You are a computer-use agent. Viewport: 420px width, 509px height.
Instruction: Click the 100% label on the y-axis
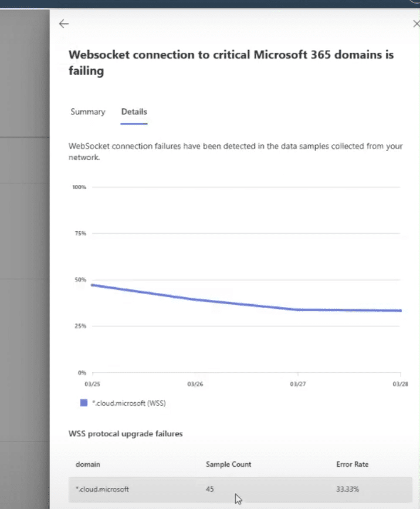coord(79,187)
